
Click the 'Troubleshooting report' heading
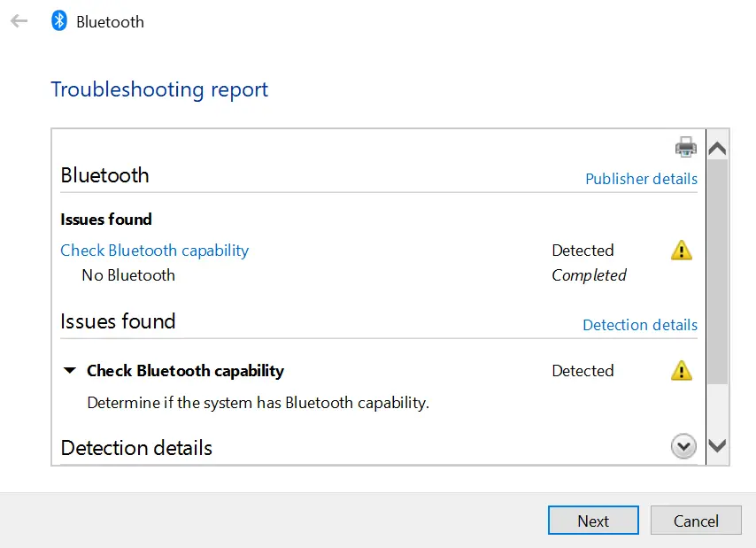coord(159,89)
